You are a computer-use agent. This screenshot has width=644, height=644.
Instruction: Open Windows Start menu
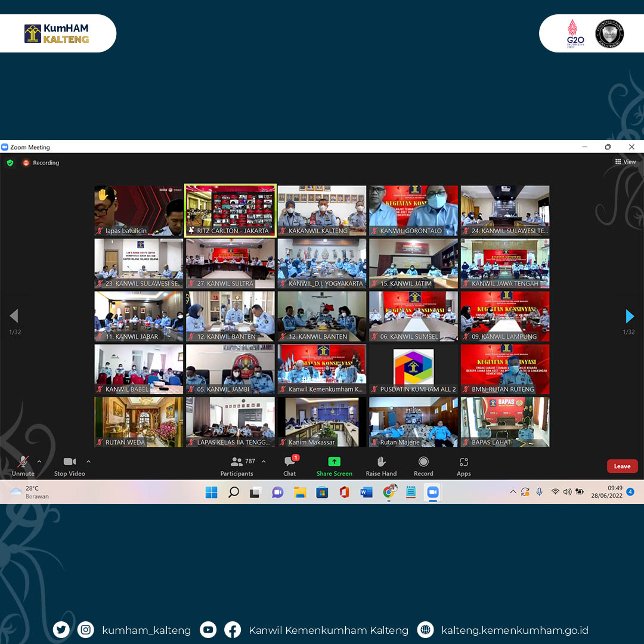click(212, 492)
